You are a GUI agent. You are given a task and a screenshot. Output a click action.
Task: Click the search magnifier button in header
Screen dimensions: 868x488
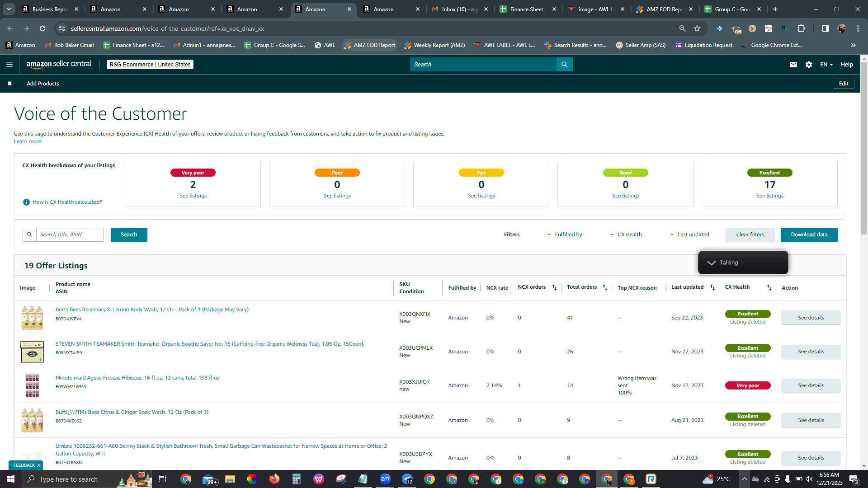tap(564, 65)
